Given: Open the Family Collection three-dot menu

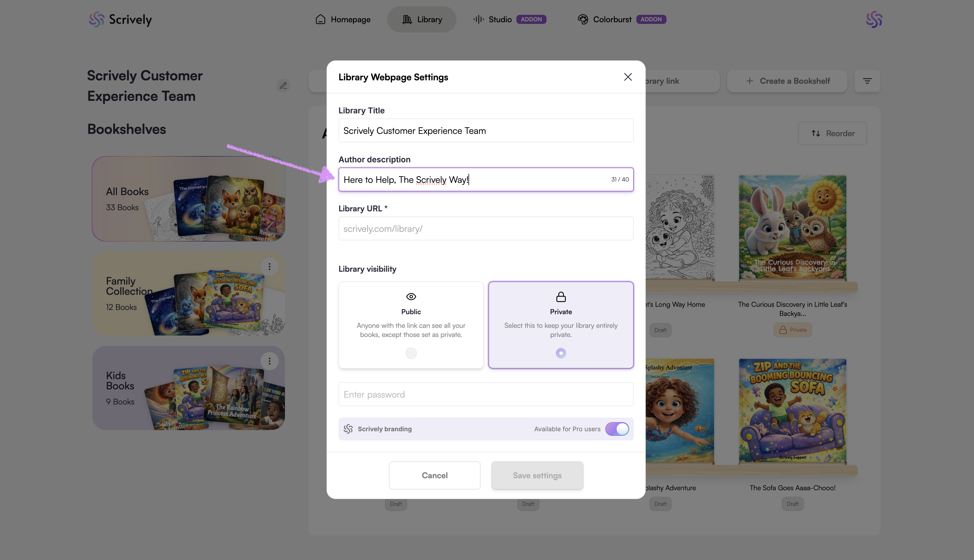Looking at the screenshot, I should tap(269, 267).
